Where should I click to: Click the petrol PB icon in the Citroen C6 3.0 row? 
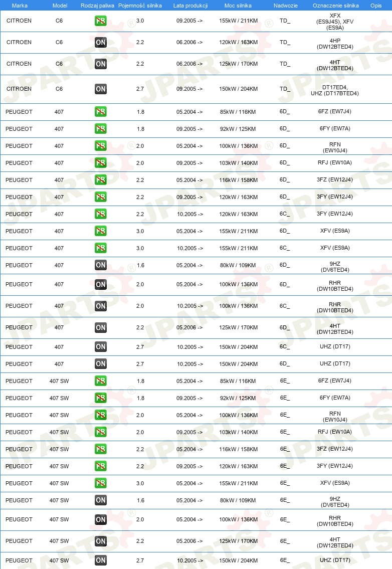101,21
